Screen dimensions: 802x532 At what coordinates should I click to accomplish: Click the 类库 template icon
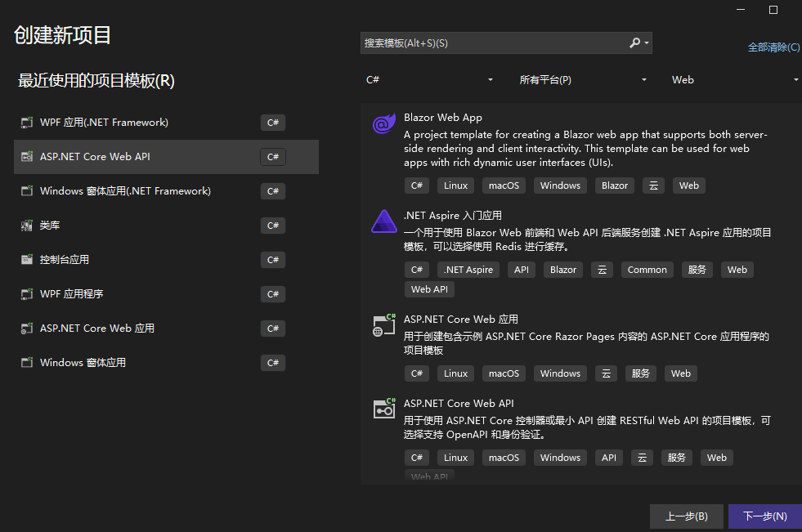coord(27,226)
